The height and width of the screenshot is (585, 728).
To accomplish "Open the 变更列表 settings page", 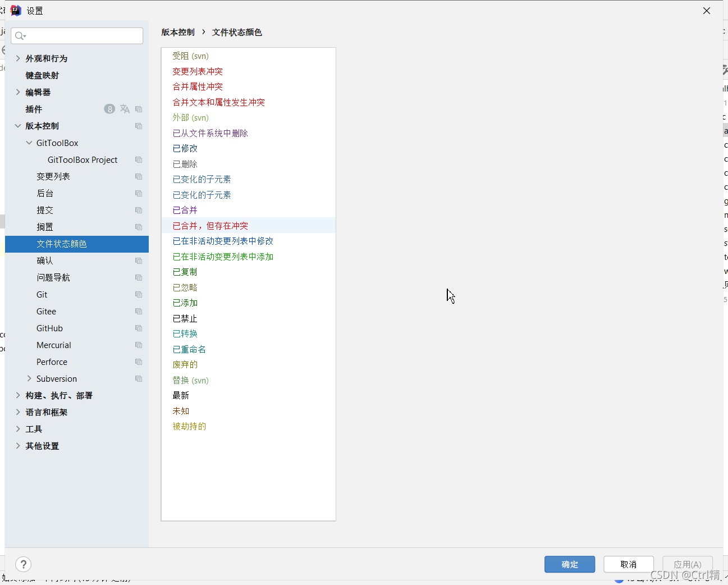I will pyautogui.click(x=53, y=176).
